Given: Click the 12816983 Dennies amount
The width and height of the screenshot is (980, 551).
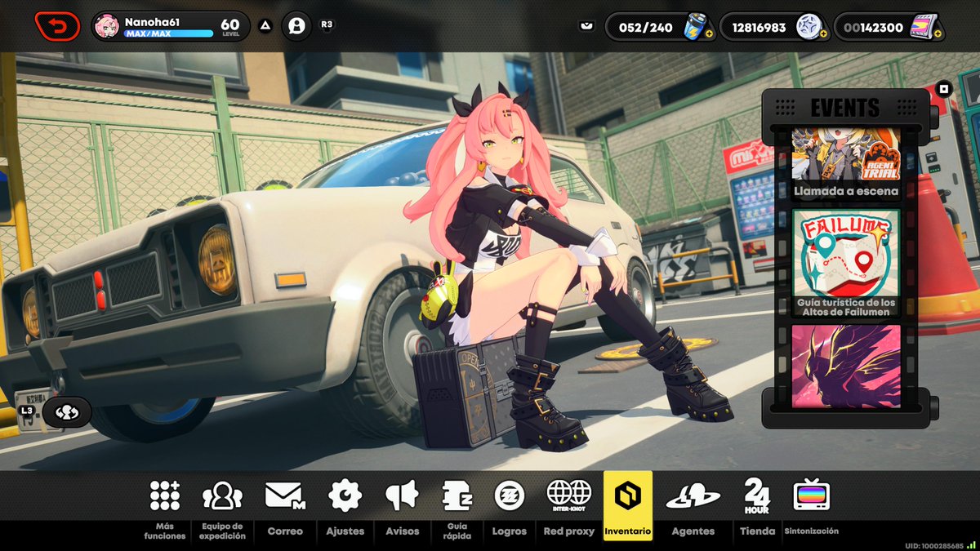Looking at the screenshot, I should [x=759, y=28].
